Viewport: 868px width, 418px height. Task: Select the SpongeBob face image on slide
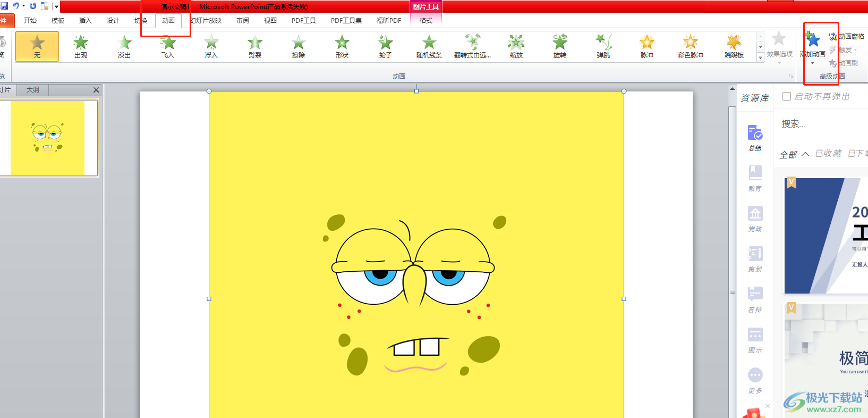point(416,254)
